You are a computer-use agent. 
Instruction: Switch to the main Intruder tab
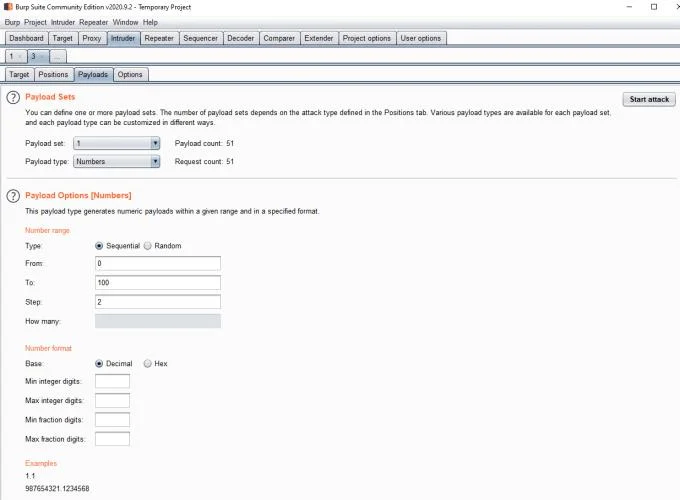123,38
